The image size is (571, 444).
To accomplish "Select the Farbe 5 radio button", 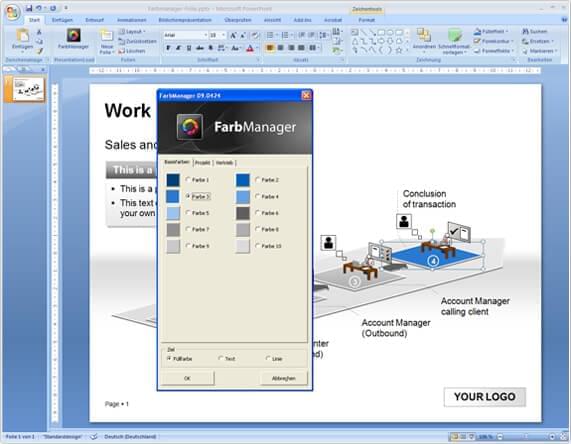I will [x=188, y=212].
